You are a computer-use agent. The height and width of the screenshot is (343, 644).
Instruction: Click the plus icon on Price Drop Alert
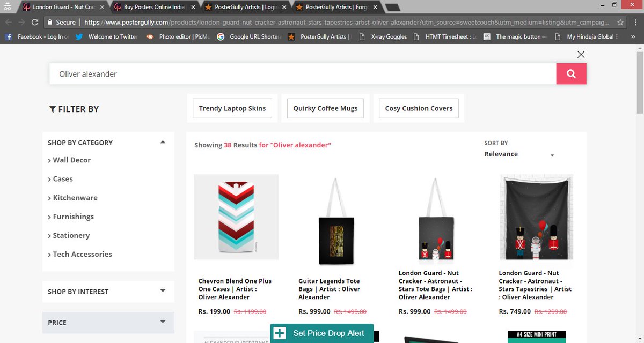click(x=280, y=333)
